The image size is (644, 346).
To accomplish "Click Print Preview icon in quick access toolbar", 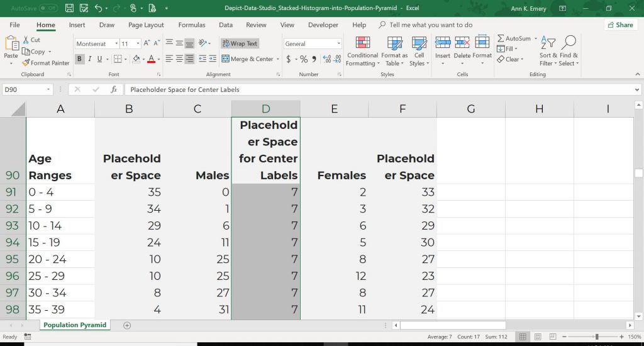I will (x=152, y=8).
